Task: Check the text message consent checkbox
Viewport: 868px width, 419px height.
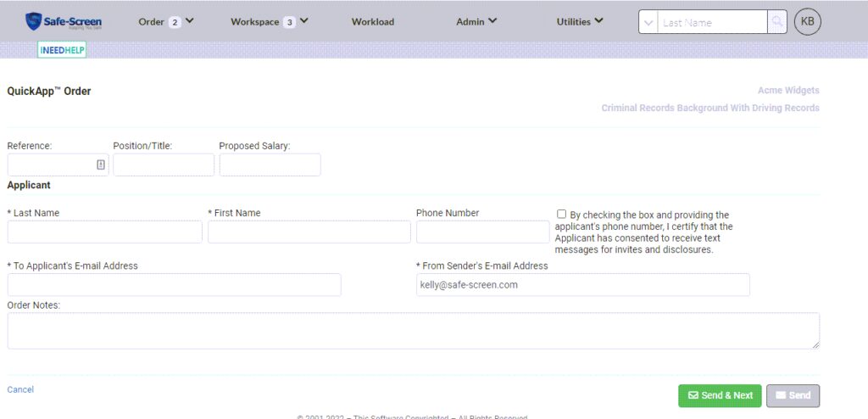Action: 561,215
